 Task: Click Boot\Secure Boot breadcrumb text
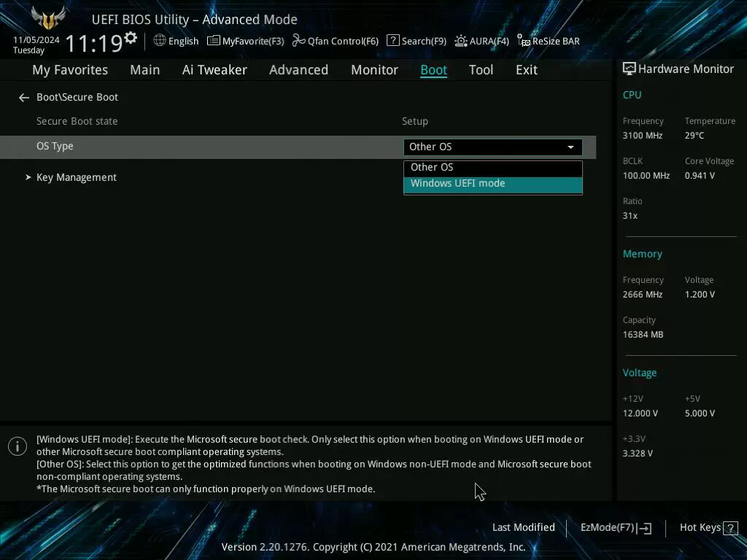click(x=77, y=97)
